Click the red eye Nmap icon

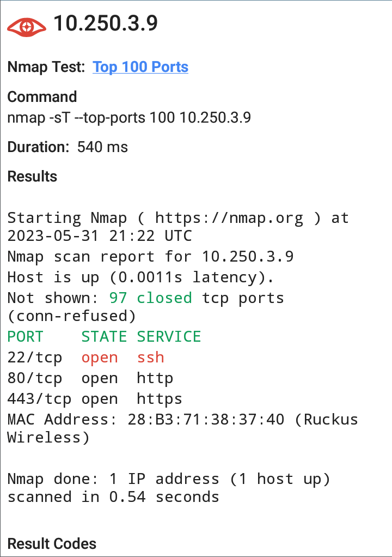pos(27,27)
